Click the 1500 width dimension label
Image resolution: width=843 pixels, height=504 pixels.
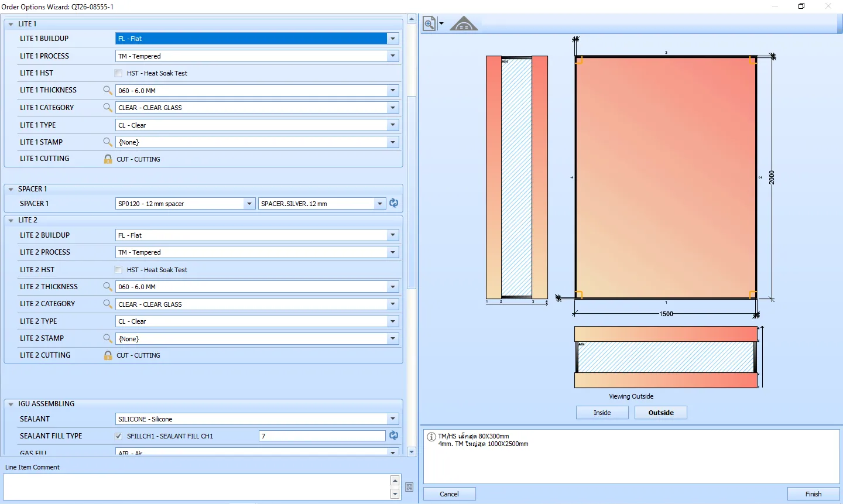pos(666,314)
